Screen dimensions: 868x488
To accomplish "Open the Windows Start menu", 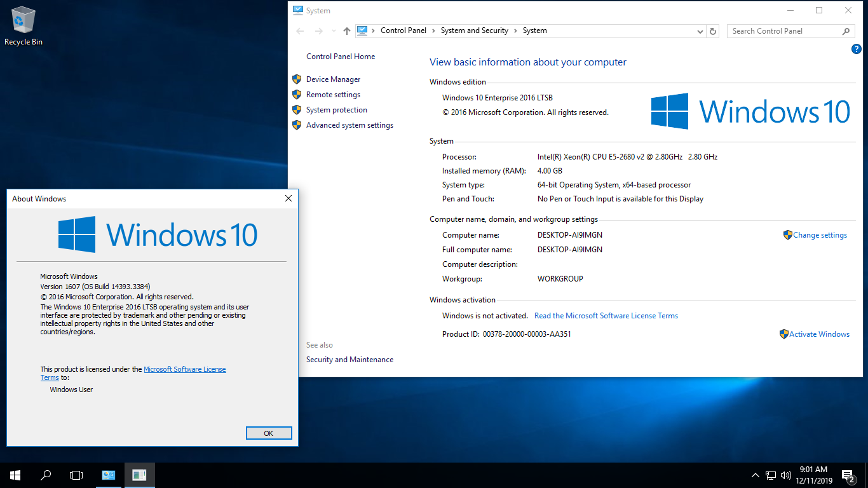I will (15, 475).
